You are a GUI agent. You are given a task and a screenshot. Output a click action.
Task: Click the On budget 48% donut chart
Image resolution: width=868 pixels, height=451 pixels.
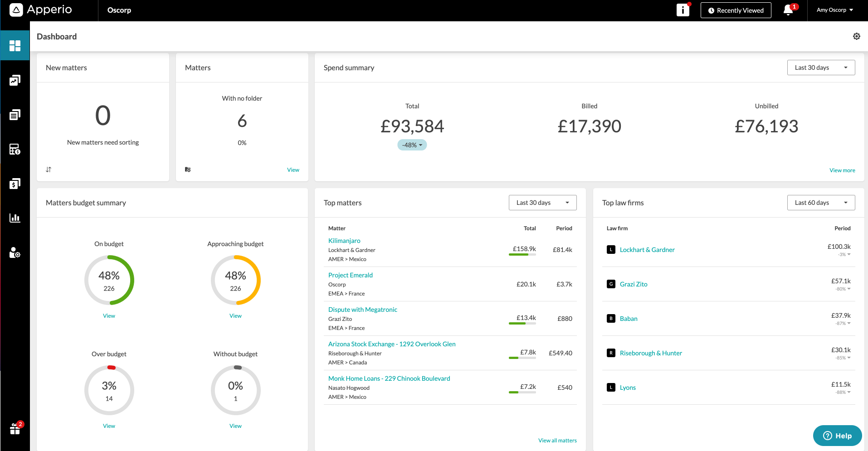point(109,280)
